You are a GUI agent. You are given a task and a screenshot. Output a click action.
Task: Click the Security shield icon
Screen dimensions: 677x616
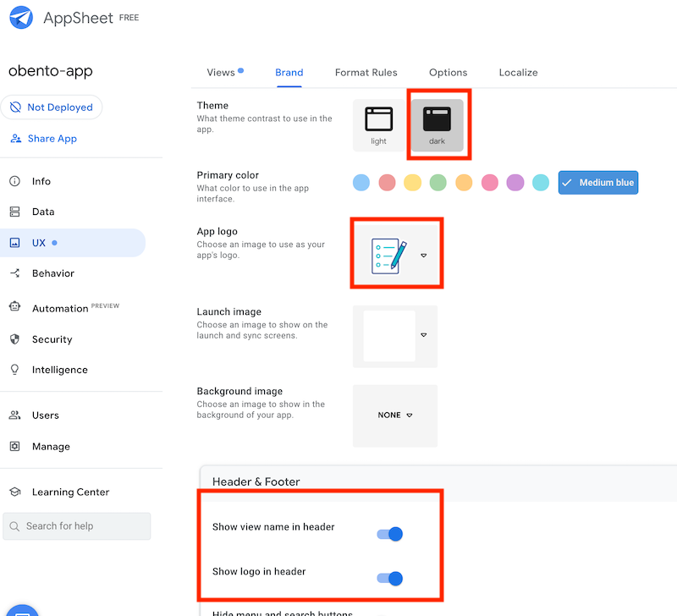click(x=14, y=339)
